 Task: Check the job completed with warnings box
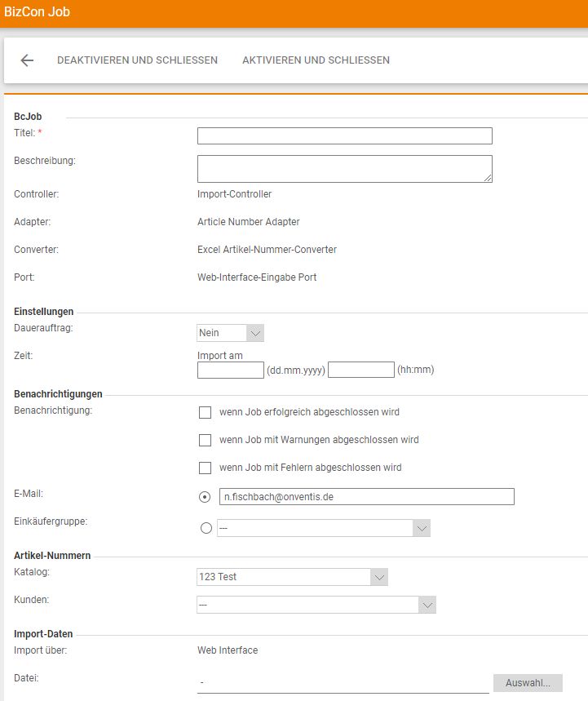click(206, 440)
